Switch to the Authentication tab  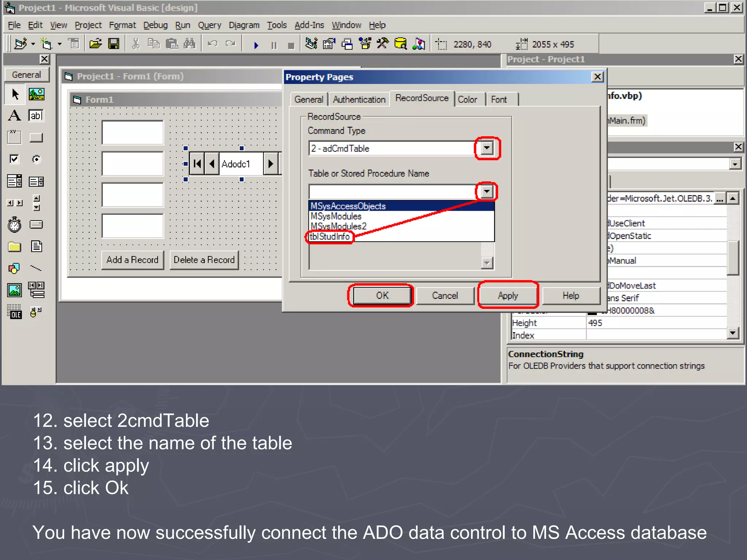click(x=359, y=99)
